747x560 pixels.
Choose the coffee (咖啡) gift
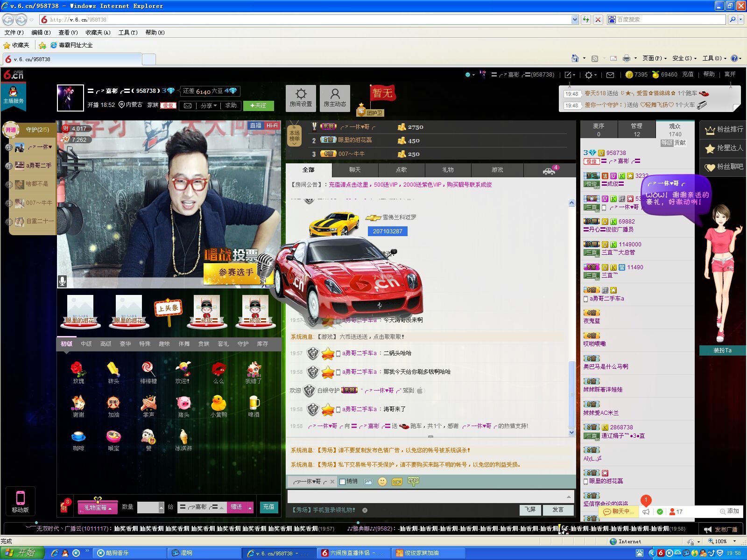pyautogui.click(x=78, y=440)
